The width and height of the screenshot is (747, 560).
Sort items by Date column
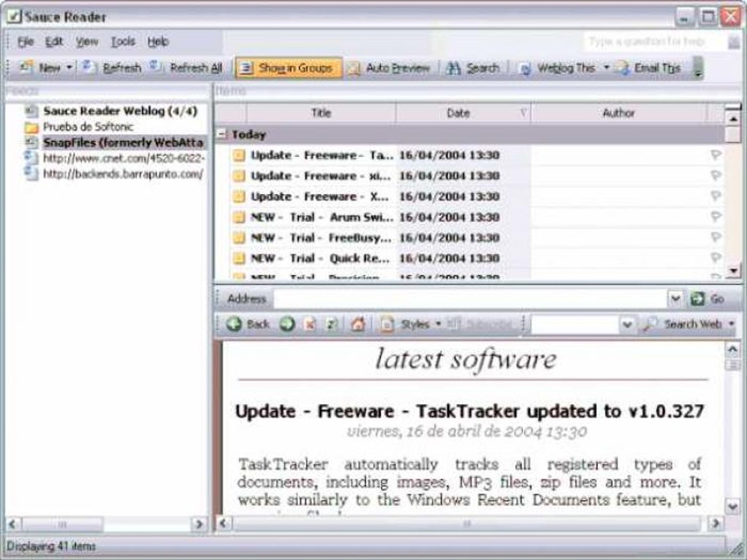coord(463,113)
